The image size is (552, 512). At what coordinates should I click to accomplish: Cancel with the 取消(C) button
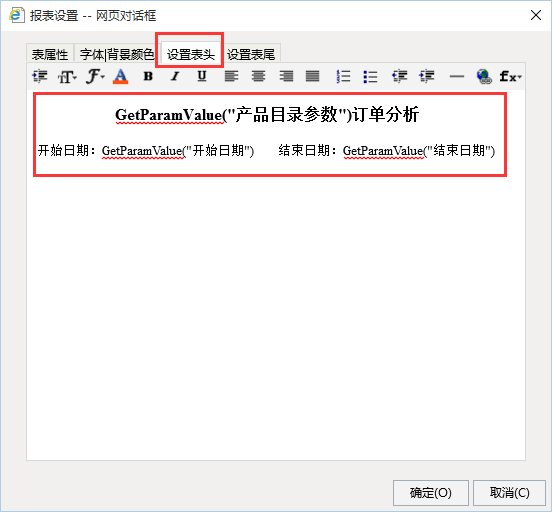pos(509,492)
